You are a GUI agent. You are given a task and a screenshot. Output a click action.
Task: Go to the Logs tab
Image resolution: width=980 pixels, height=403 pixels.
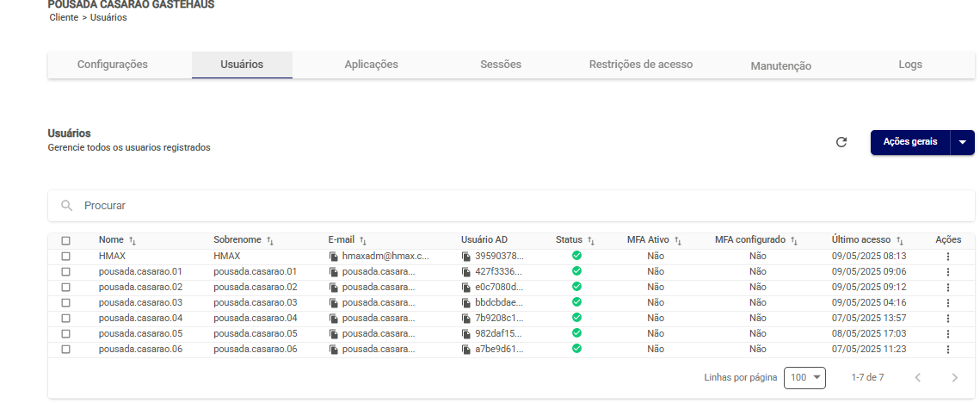click(909, 65)
